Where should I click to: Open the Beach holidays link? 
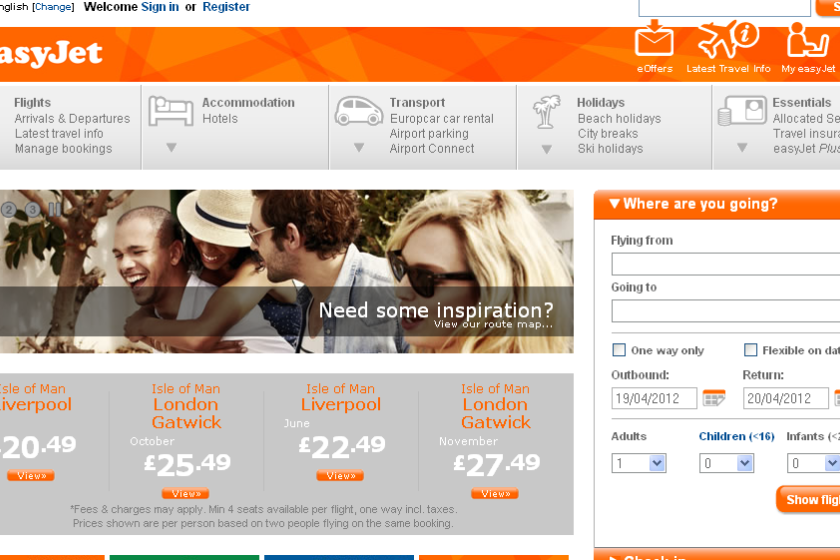point(619,118)
